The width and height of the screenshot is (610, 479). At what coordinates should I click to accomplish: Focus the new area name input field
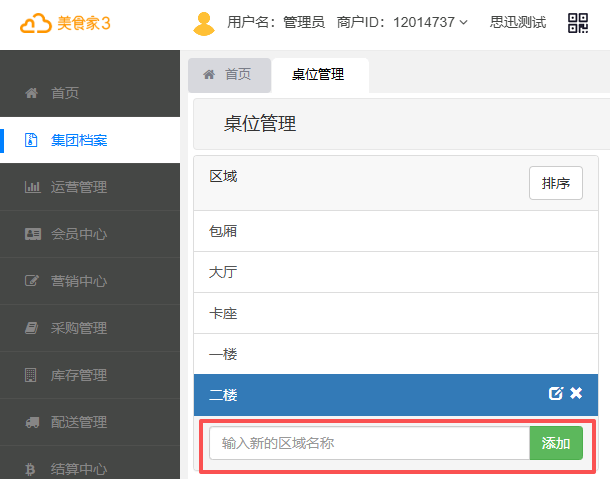click(x=369, y=443)
